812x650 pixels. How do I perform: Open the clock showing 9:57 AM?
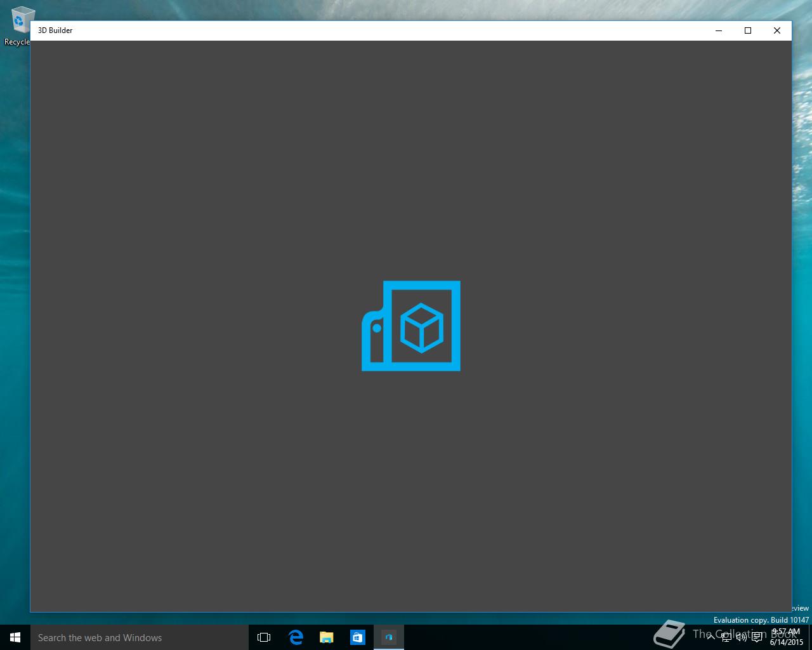pyautogui.click(x=786, y=637)
